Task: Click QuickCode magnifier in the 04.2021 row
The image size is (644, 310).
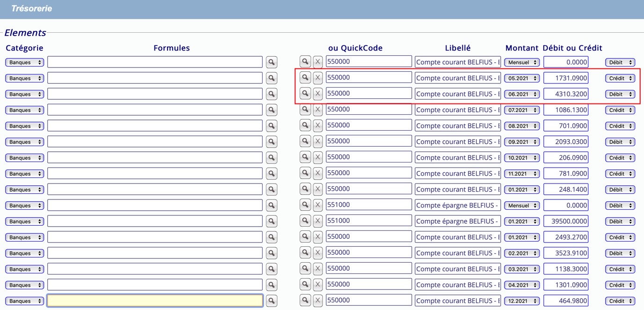Action: [x=305, y=285]
